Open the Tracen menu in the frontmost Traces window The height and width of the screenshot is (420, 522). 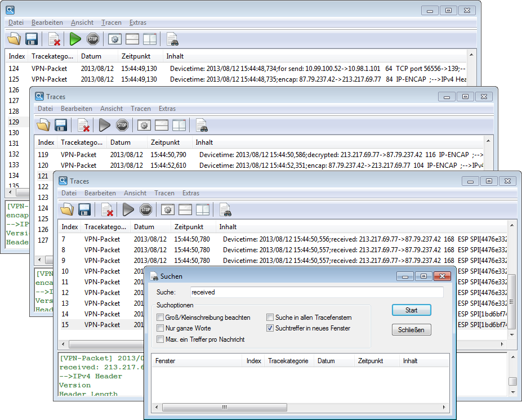(x=164, y=193)
